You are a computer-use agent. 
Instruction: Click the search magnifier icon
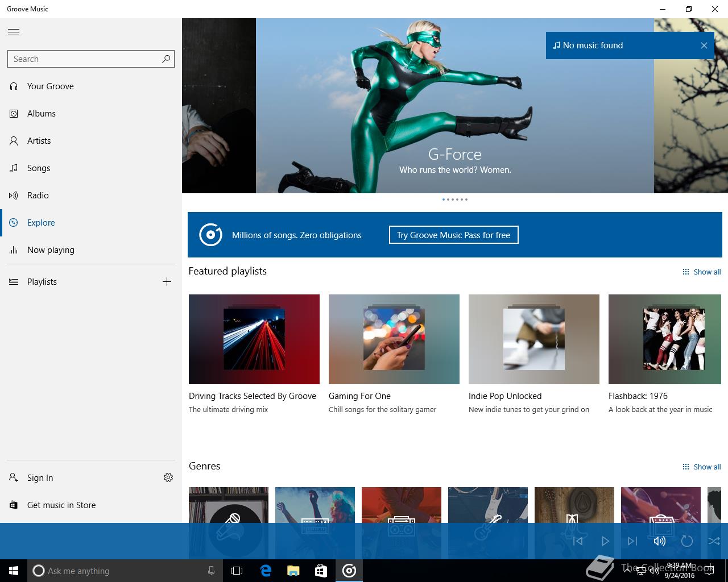[166, 59]
